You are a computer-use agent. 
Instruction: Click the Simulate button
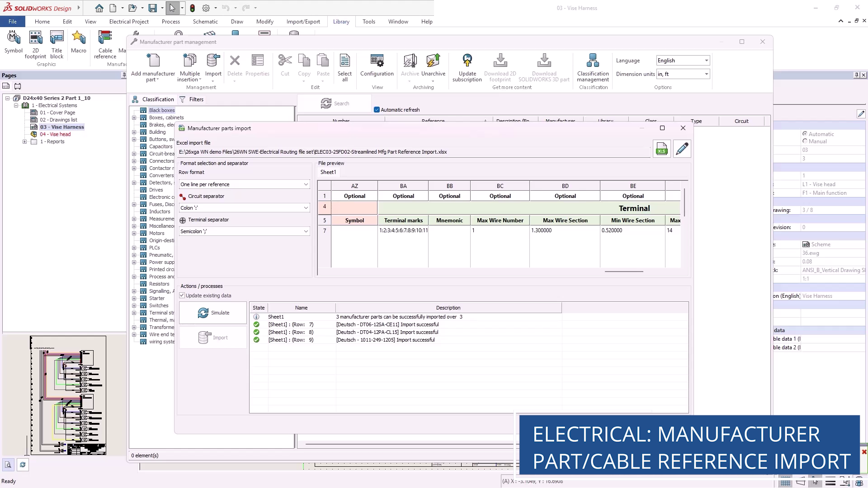(x=213, y=313)
